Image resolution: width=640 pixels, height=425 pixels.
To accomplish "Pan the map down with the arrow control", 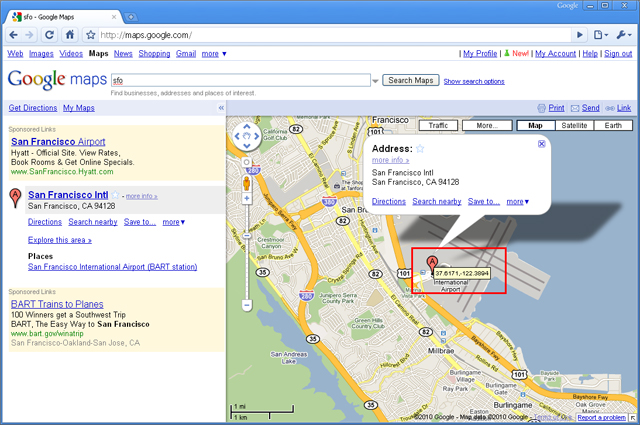I will 247,145.
